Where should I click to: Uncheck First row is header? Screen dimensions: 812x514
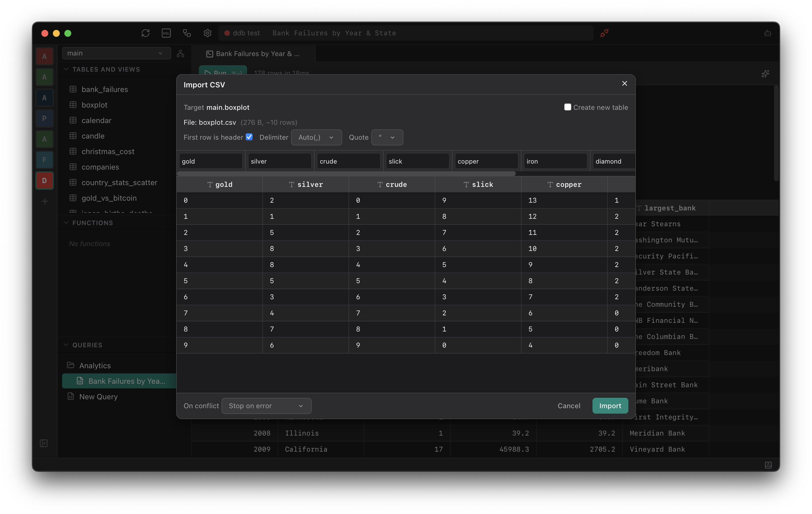coord(249,137)
